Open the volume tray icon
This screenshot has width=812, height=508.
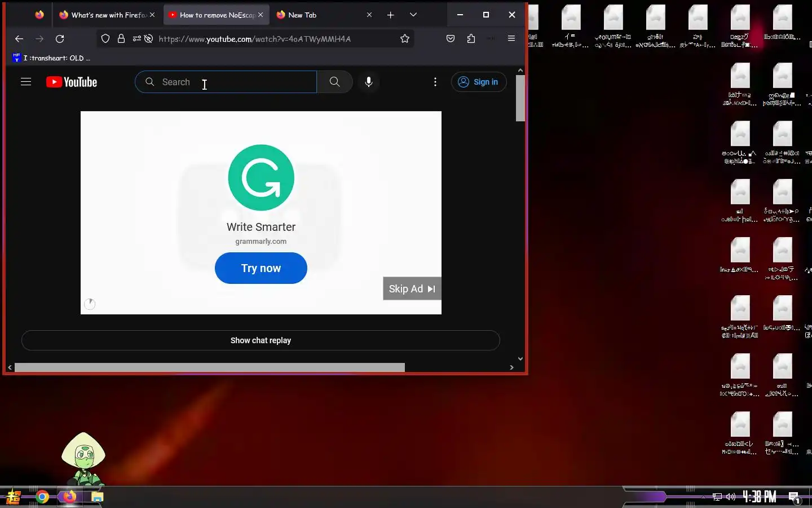pos(731,497)
